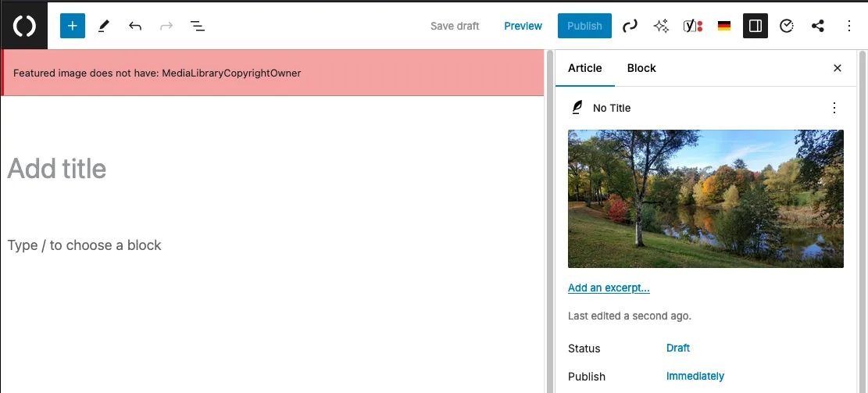This screenshot has height=393, width=868.
Task: Click the site logo view posts icon
Action: click(23, 26)
